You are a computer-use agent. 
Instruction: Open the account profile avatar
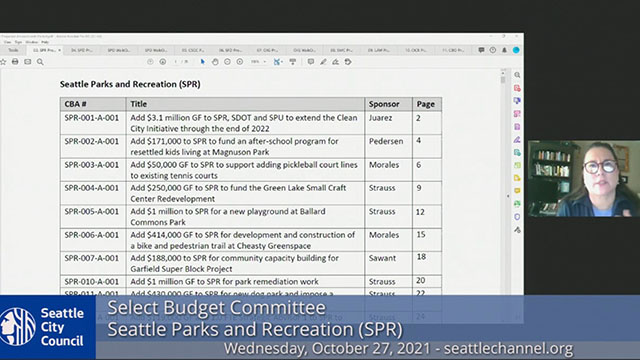pyautogui.click(x=516, y=50)
